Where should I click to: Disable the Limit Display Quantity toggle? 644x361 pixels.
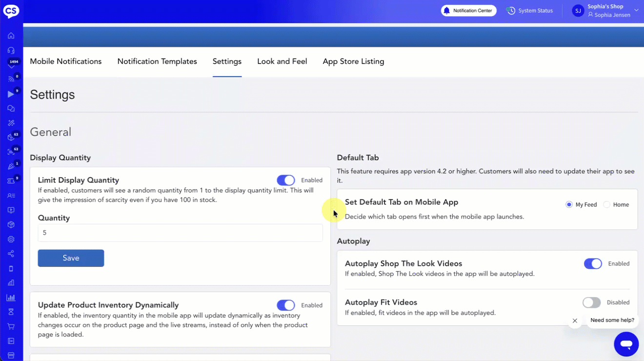coord(285,180)
